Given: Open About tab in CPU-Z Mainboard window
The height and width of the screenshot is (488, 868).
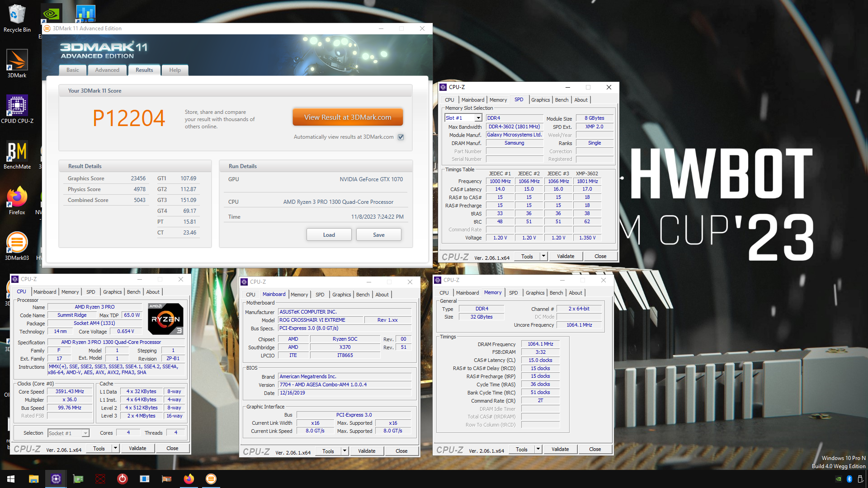Looking at the screenshot, I should click(x=382, y=295).
